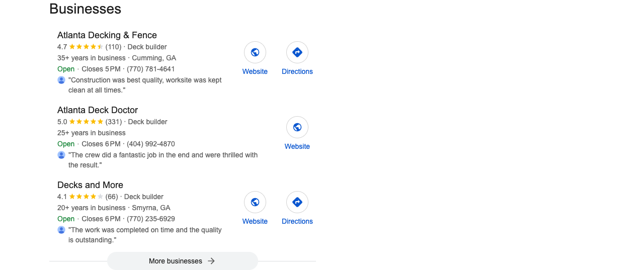Click the phone number (770) 781-4641
This screenshot has height=270, width=644.
point(151,69)
